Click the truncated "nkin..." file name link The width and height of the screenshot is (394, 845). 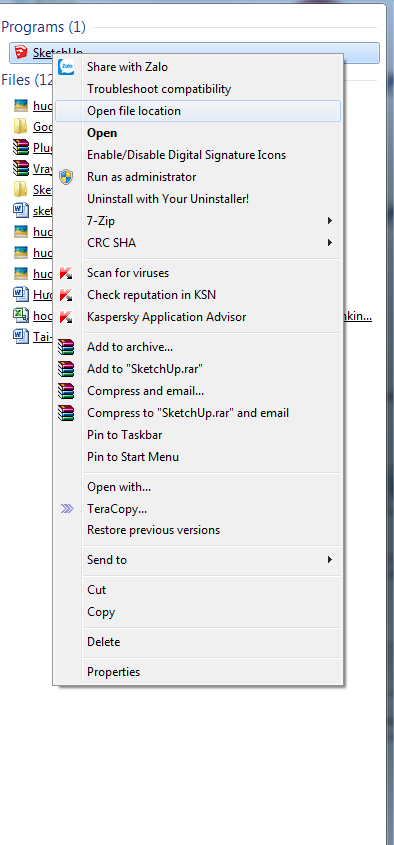[x=358, y=316]
